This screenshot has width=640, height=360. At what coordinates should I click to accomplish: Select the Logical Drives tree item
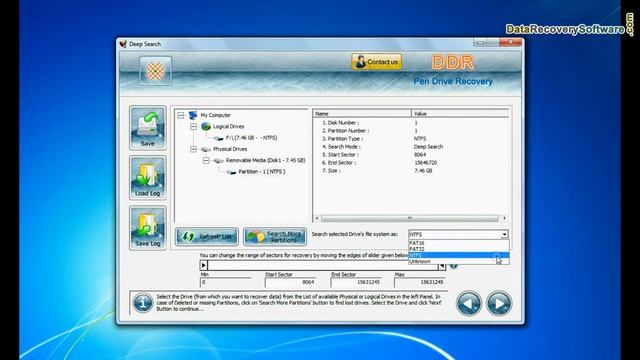point(228,127)
